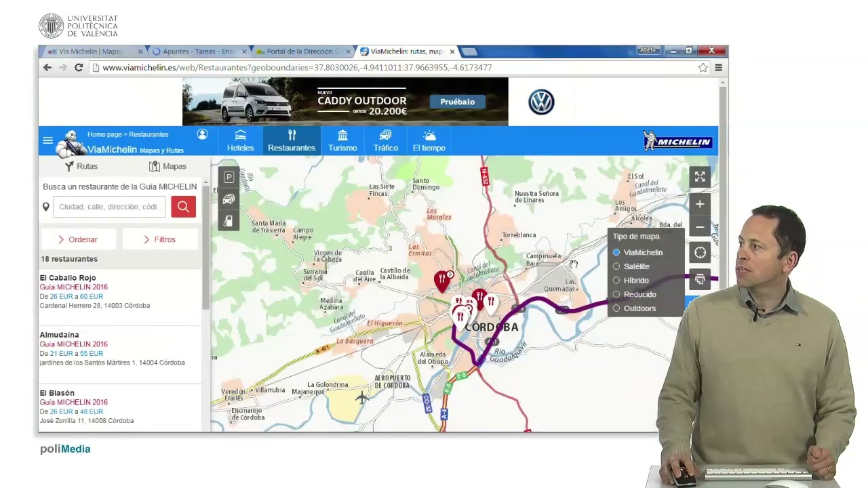Screen dimensions: 868x488
Task: Show traffic layer on map
Action: pos(229,199)
